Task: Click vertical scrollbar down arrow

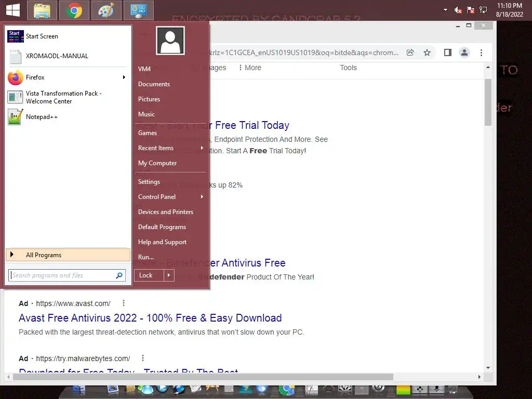Action: (x=488, y=367)
